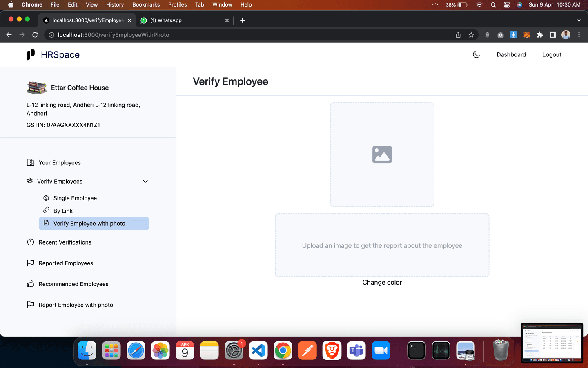This screenshot has height=368, width=588.
Task: Reload the page in Chrome
Action: (x=35, y=35)
